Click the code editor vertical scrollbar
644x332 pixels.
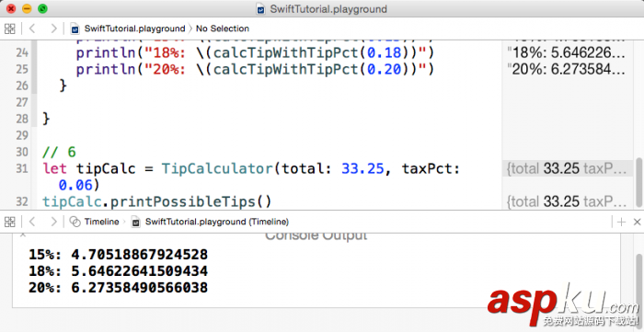(x=639, y=182)
